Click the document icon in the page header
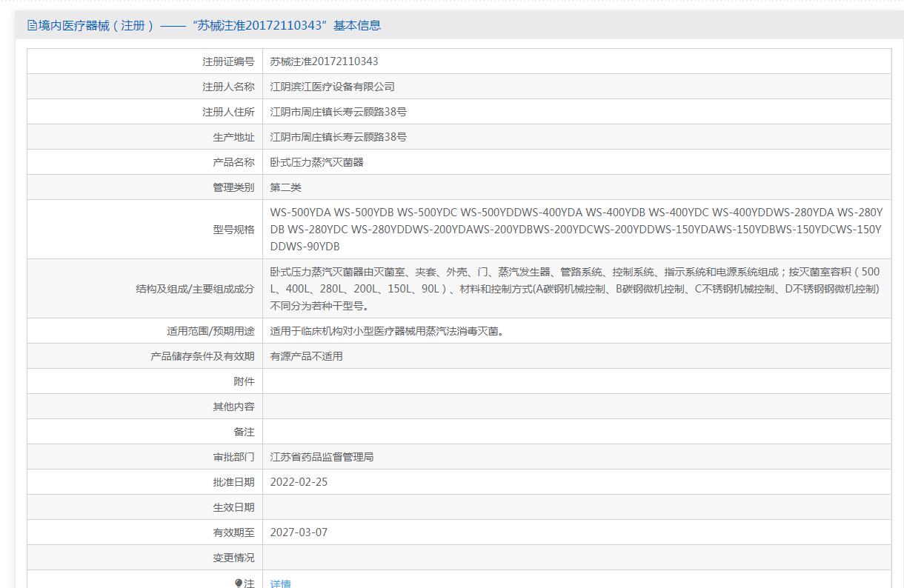 click(32, 26)
